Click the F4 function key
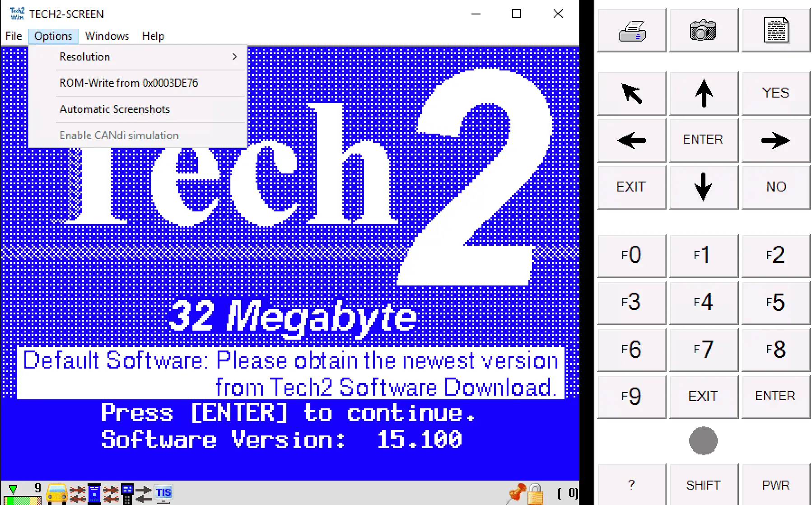This screenshot has height=505, width=812. [x=703, y=303]
